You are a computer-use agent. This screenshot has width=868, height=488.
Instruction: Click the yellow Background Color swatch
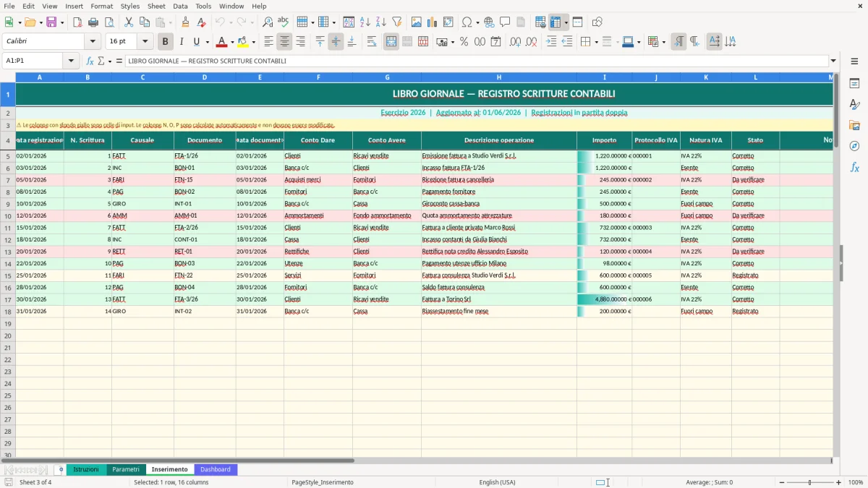243,42
